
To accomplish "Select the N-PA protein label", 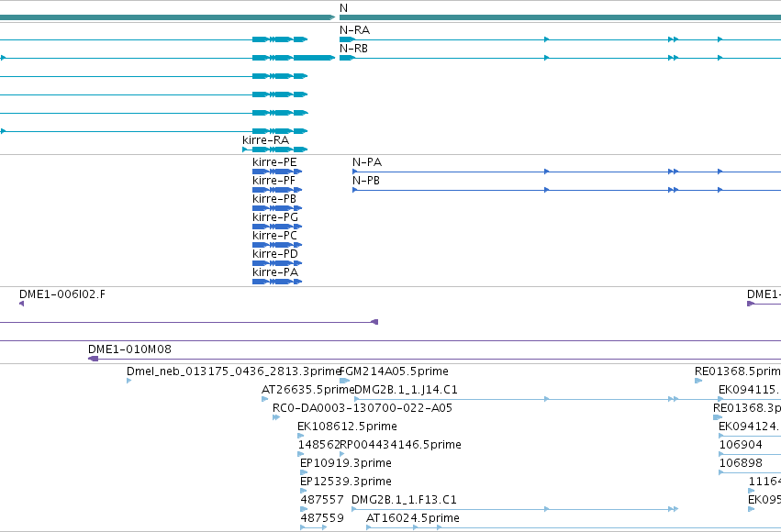I will [367, 161].
